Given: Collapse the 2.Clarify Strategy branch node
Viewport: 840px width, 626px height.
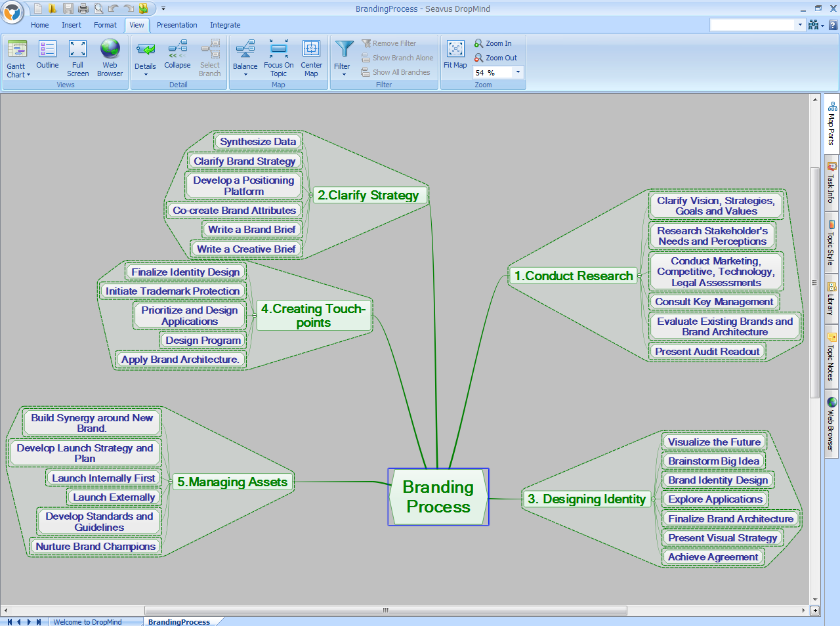Looking at the screenshot, I should click(310, 195).
